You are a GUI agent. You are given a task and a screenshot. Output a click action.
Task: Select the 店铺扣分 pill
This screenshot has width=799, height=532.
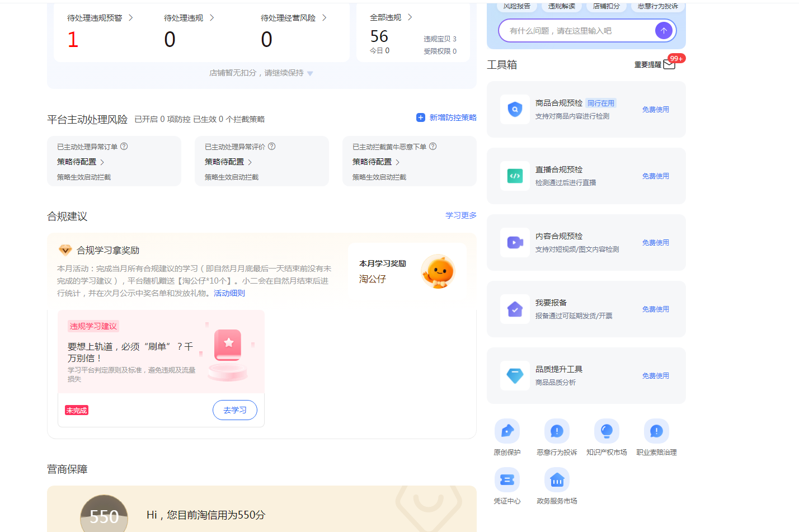(607, 6)
